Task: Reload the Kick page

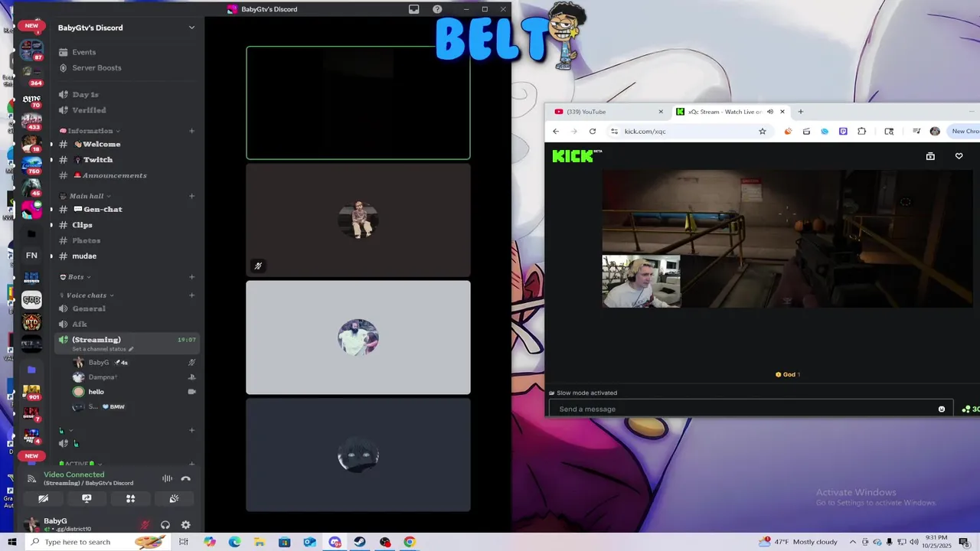Action: click(x=592, y=131)
